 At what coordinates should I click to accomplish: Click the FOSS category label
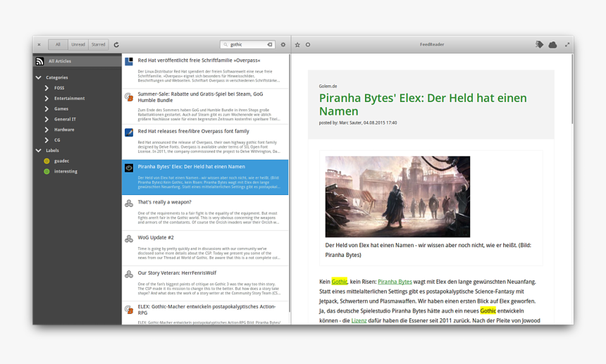tap(59, 88)
